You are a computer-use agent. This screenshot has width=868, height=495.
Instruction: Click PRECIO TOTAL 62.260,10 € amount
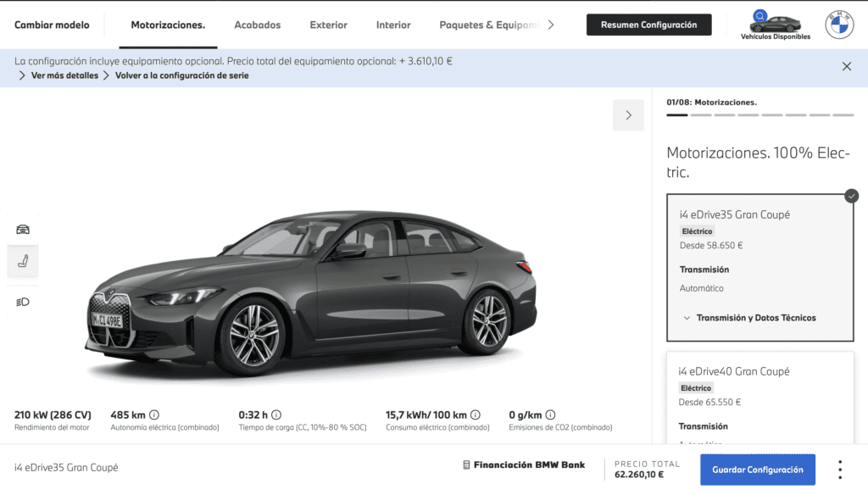click(x=639, y=475)
